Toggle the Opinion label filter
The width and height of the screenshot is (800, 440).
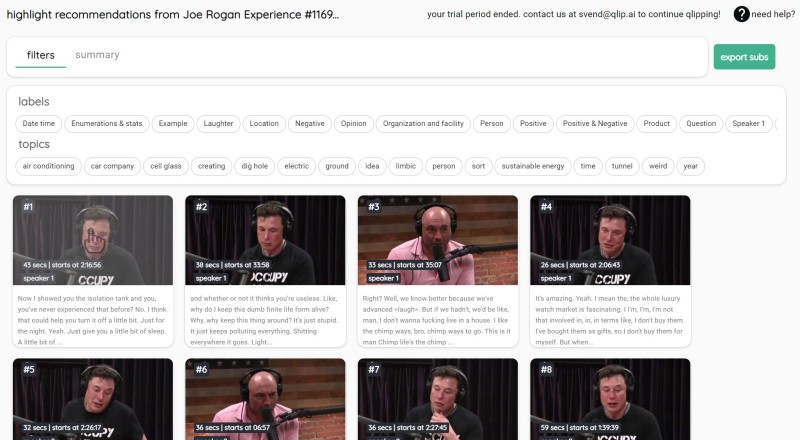(x=354, y=124)
